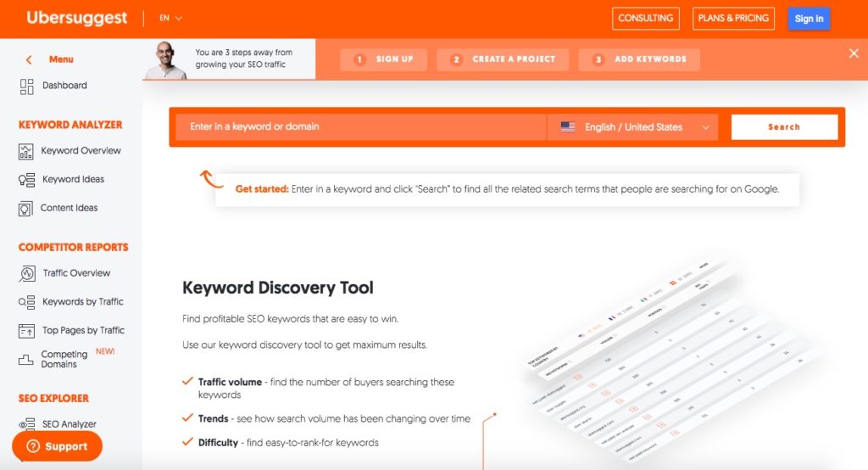
Task: Click the NEW! badge beside Competing Domains
Action: [105, 351]
